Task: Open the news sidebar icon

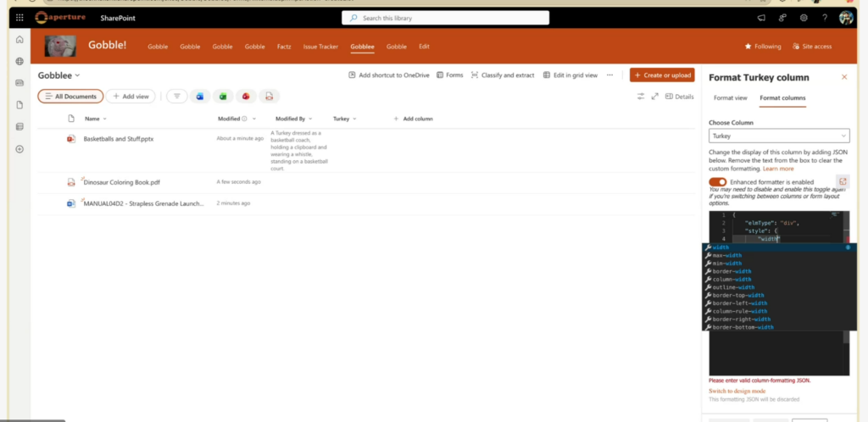Action: (20, 83)
